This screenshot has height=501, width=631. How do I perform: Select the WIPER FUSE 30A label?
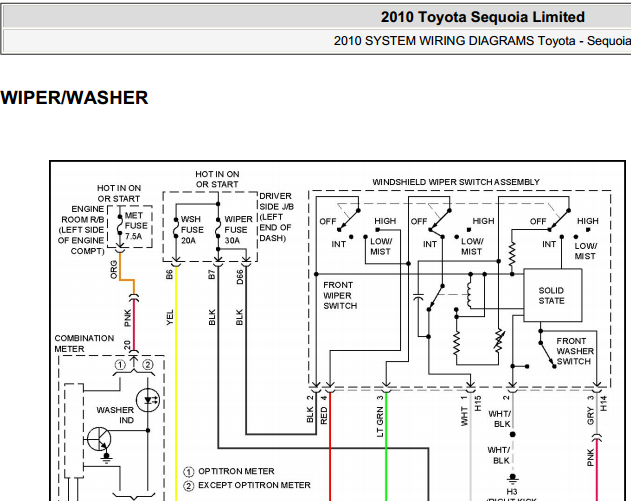coord(238,230)
